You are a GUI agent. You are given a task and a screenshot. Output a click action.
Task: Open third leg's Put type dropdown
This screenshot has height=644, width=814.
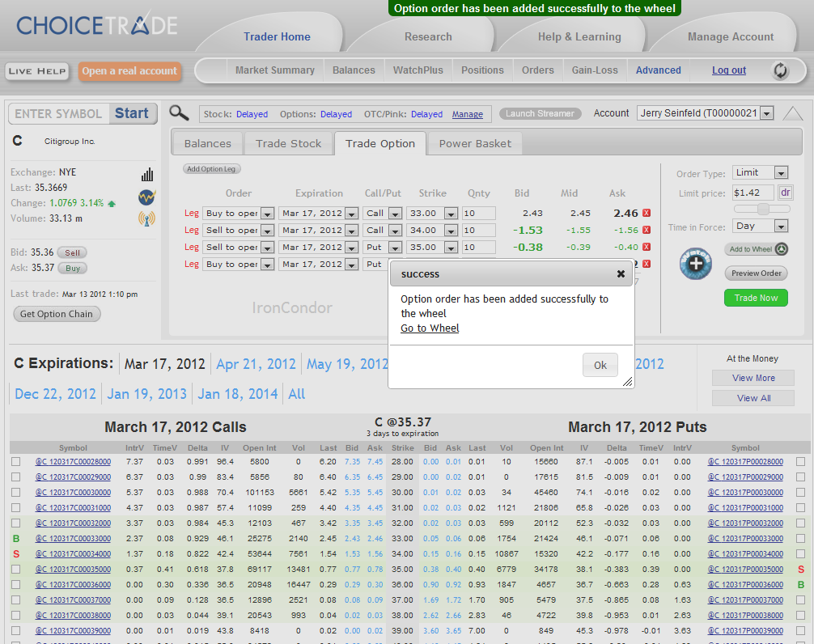coord(383,248)
